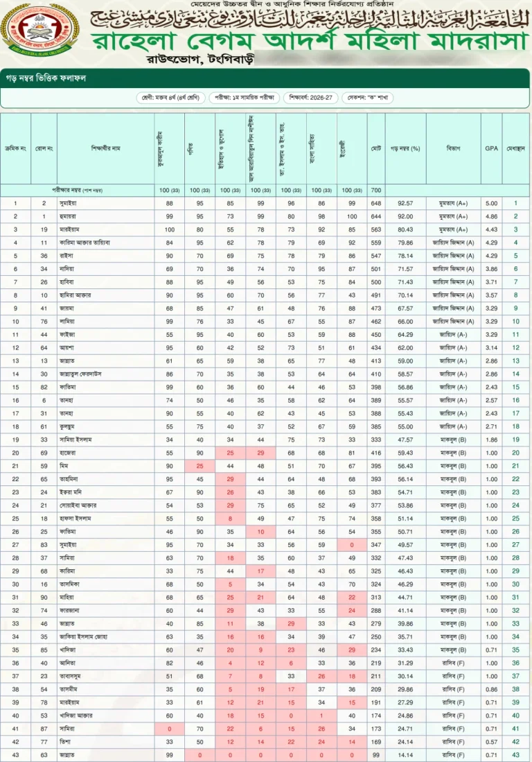Click the গণিত column header
Screen dimensions: 532x762
point(199,148)
